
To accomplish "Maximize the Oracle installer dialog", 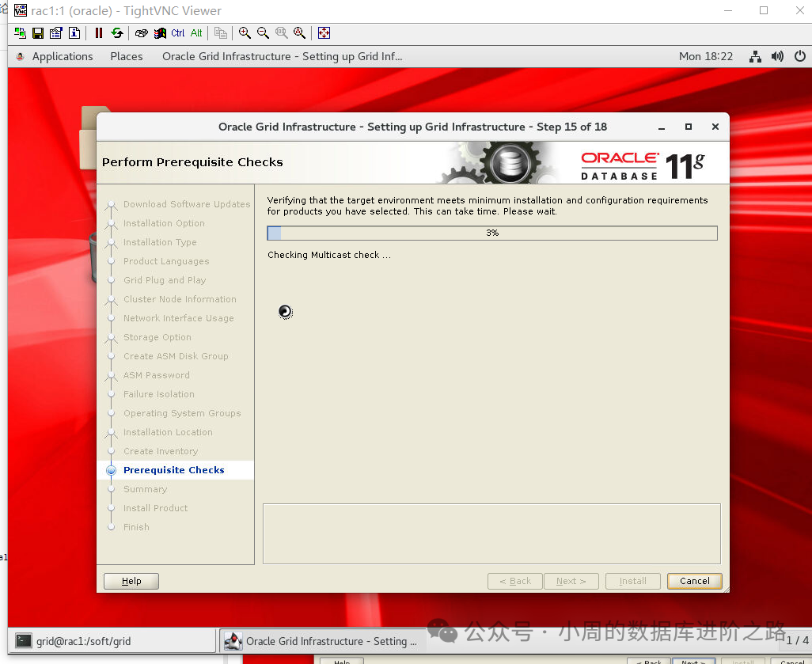I will 689,127.
